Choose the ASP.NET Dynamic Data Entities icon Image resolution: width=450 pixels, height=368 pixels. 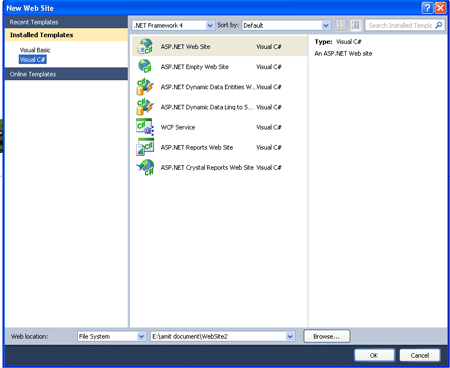tap(145, 87)
